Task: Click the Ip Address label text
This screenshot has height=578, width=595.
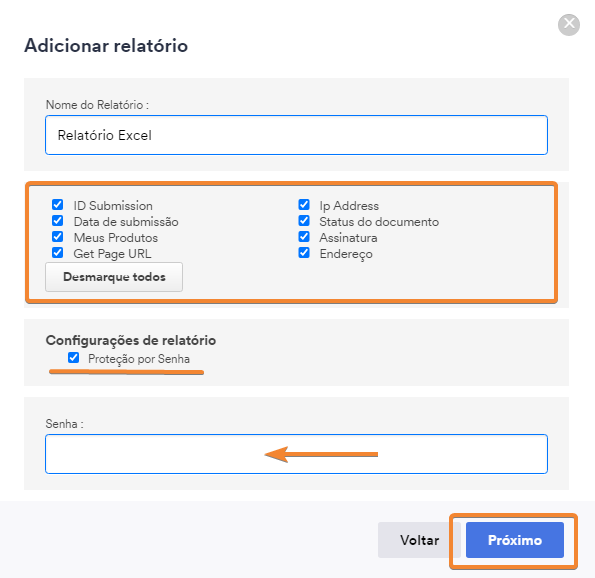Action: pos(349,206)
